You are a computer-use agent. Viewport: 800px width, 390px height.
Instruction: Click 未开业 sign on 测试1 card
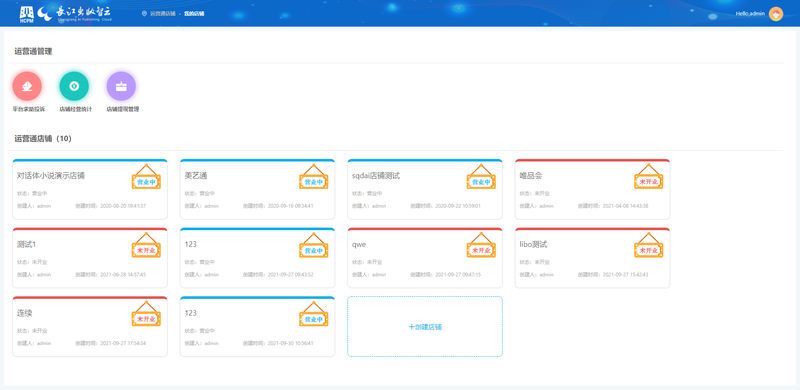coord(146,245)
